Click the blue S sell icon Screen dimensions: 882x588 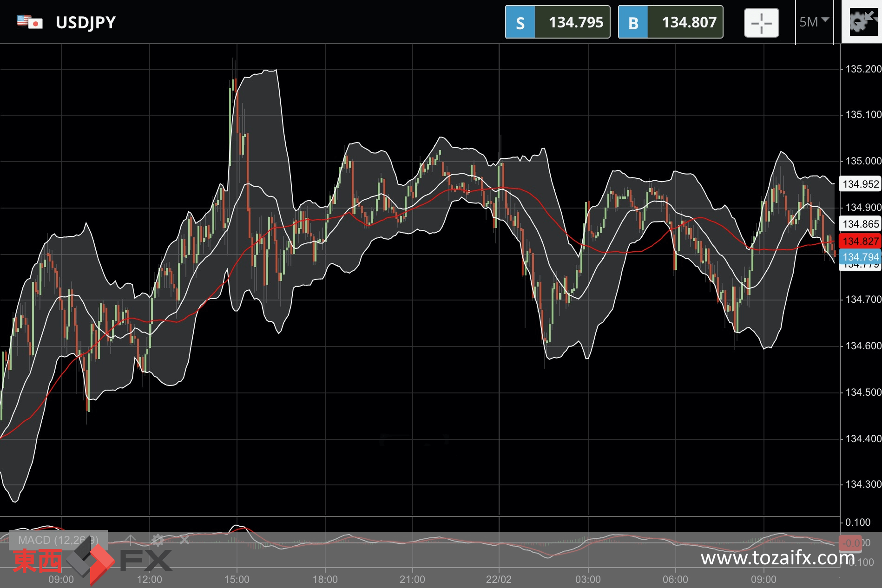coord(520,22)
